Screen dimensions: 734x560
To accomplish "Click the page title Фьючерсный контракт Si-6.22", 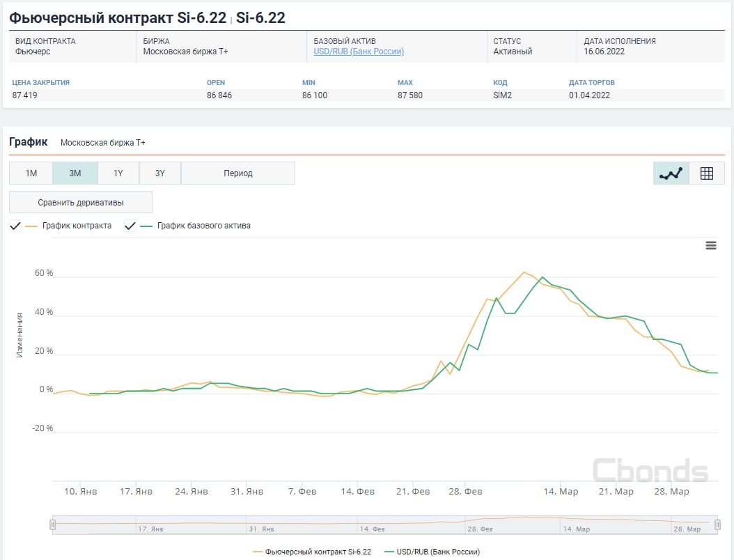I will point(118,18).
